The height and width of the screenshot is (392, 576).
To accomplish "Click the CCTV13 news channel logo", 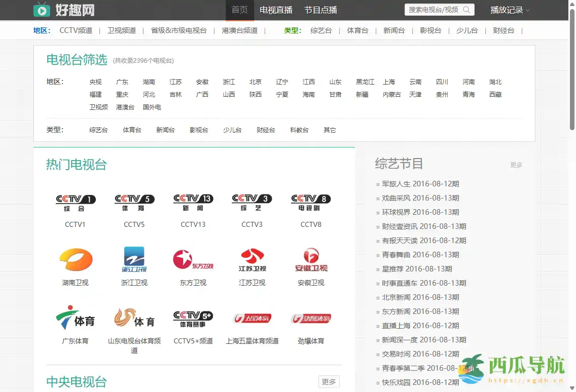I will (x=193, y=201).
